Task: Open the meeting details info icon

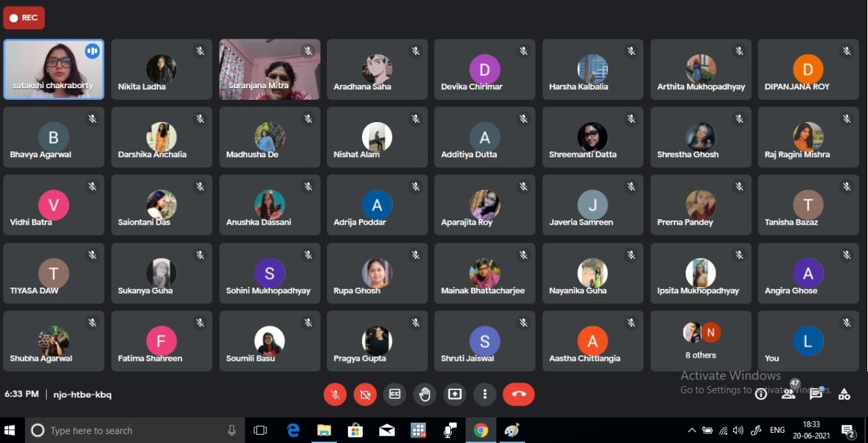Action: pyautogui.click(x=761, y=394)
